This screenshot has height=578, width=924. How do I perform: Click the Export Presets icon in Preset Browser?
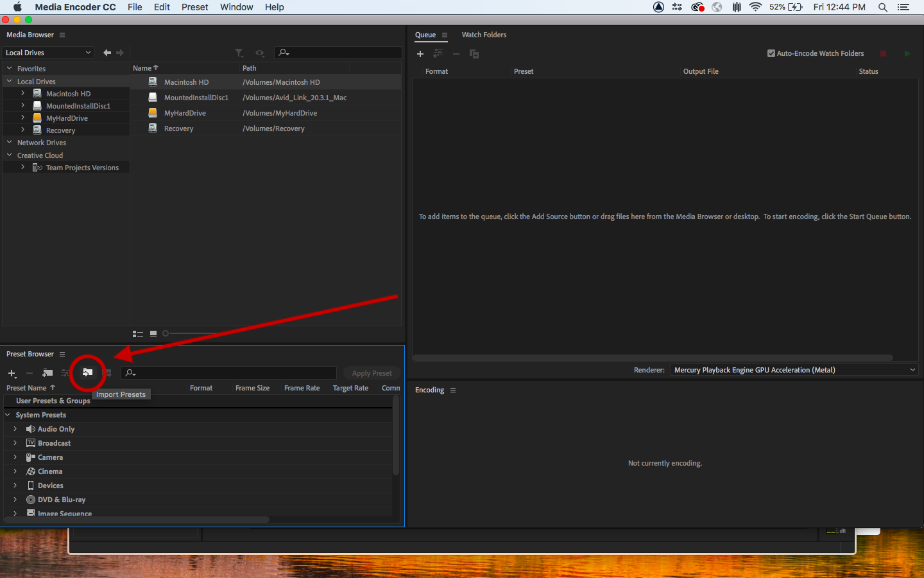(x=108, y=372)
